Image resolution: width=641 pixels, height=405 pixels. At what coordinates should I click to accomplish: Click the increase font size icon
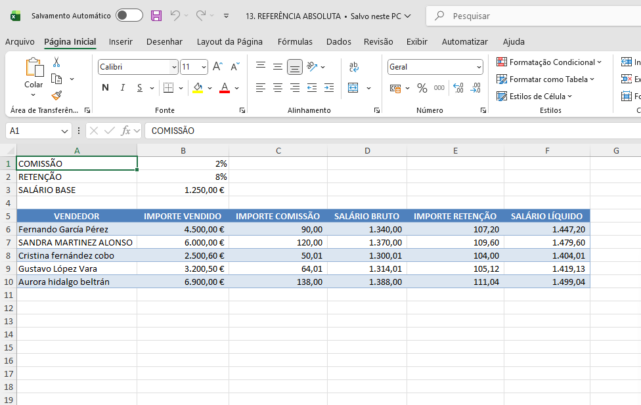click(x=218, y=66)
